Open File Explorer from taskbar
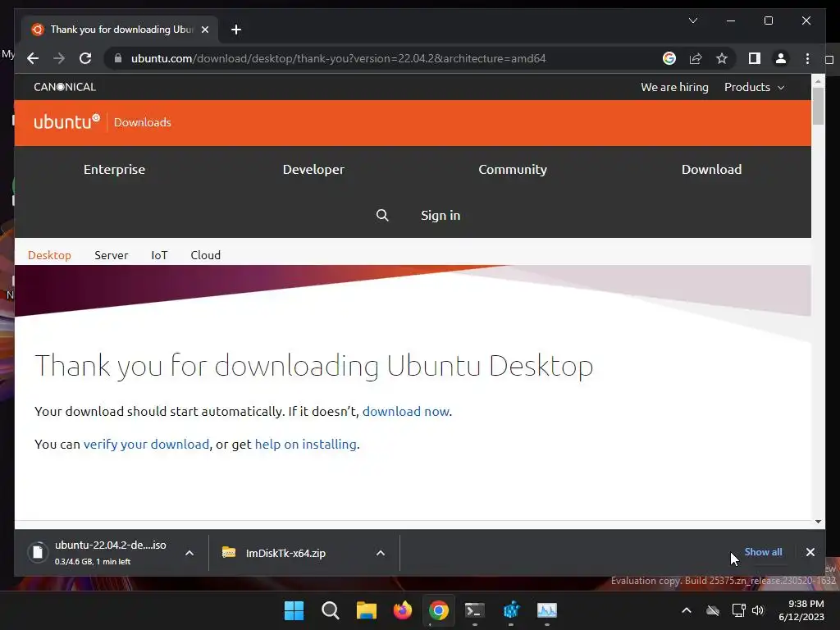840x630 pixels. pos(367,610)
